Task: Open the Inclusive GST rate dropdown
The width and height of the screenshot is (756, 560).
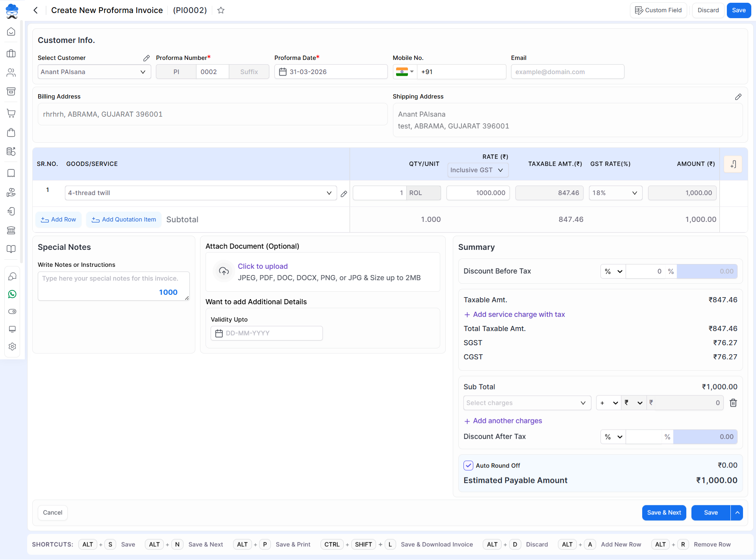Action: [478, 170]
